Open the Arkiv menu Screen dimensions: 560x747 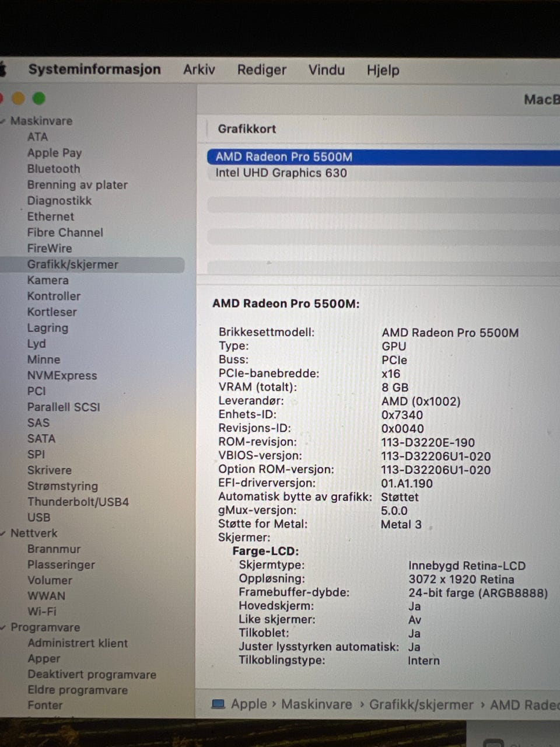199,69
